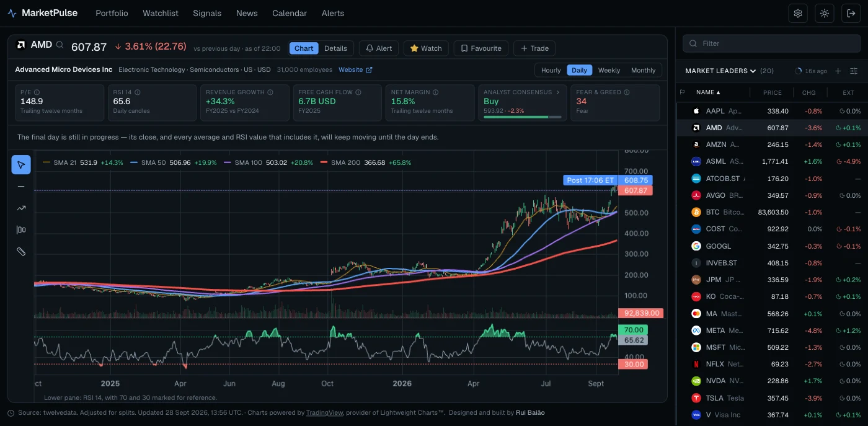This screenshot has width=868, height=426.
Task: Click the AMD logo in header
Action: click(x=21, y=45)
